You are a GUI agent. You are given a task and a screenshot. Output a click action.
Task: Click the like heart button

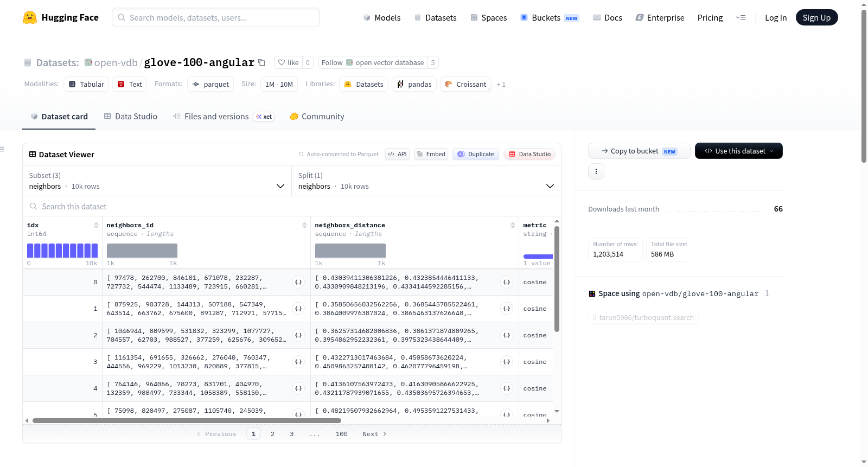(288, 62)
